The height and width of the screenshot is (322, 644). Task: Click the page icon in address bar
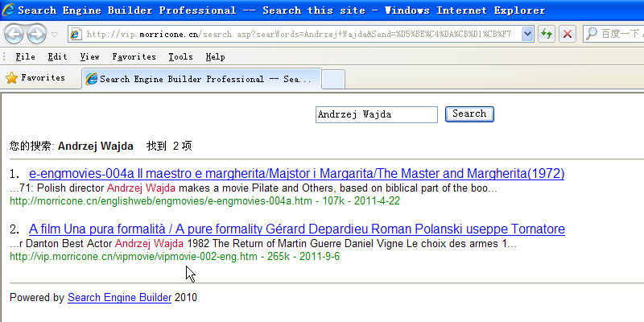pos(75,34)
